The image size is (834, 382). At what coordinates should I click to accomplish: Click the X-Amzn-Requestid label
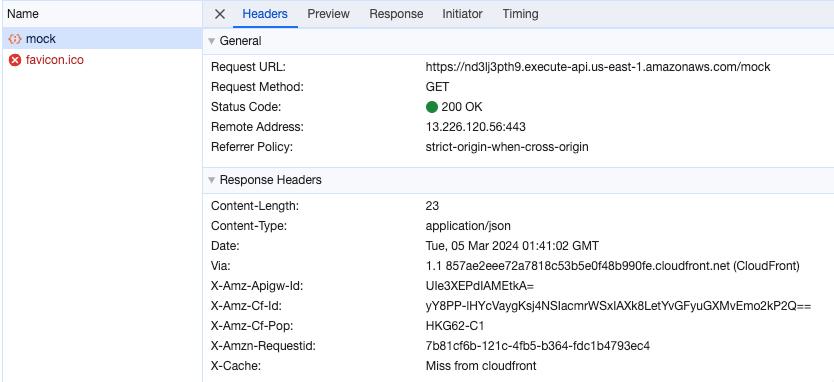pyautogui.click(x=263, y=346)
